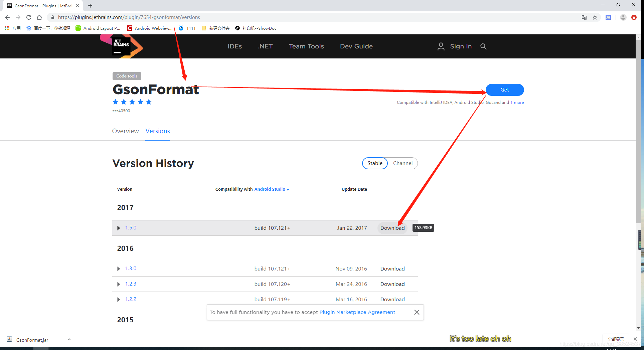This screenshot has height=350, width=644.
Task: Close the GsonFormat browser tab
Action: 77,6
